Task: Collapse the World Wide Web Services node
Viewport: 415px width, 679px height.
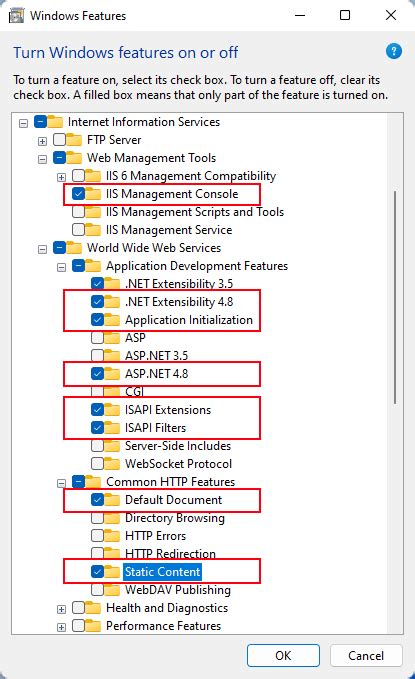Action: click(42, 249)
